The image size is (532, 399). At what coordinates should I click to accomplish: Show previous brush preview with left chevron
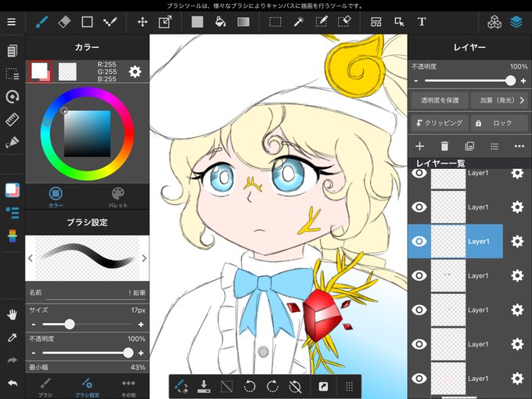pyautogui.click(x=31, y=258)
